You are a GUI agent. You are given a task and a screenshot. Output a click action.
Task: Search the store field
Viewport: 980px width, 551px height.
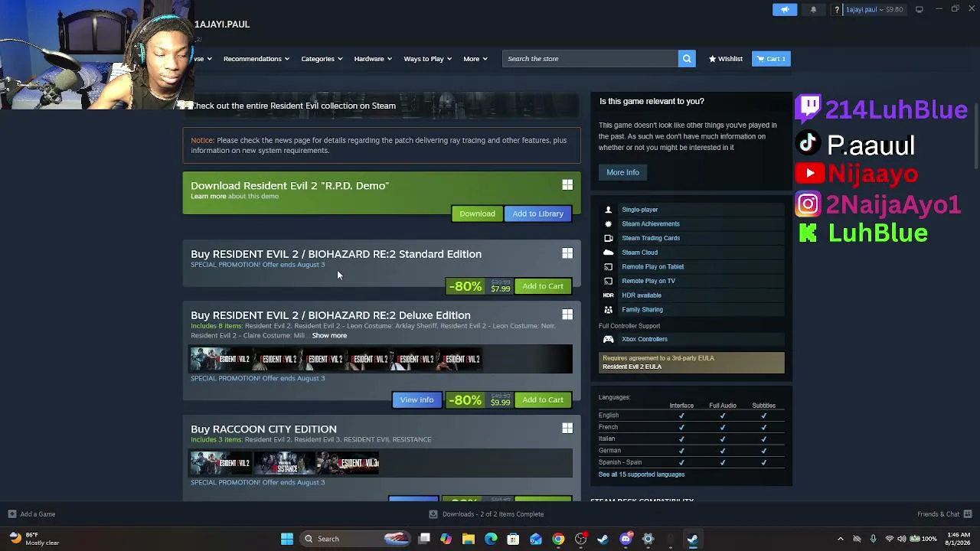pos(590,59)
